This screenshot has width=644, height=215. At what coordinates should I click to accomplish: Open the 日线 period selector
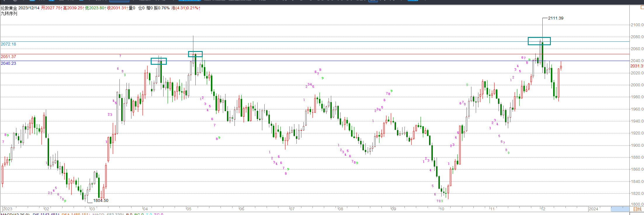637,209
